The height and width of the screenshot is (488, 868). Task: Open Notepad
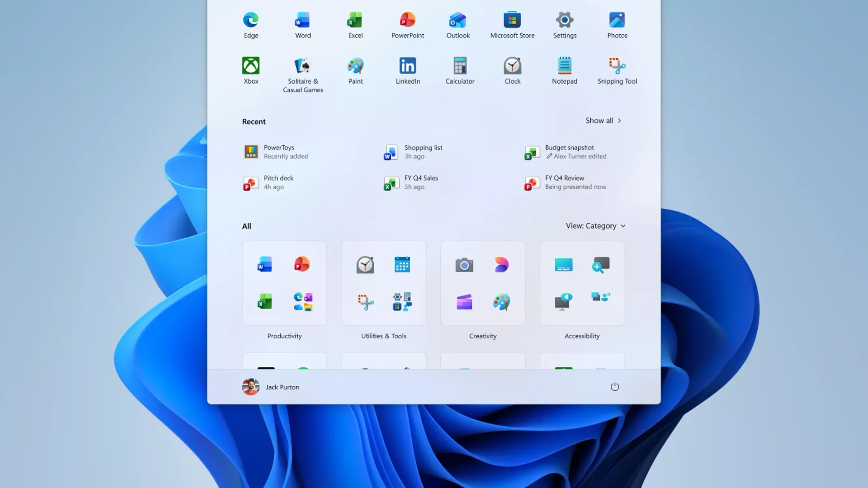(x=564, y=71)
